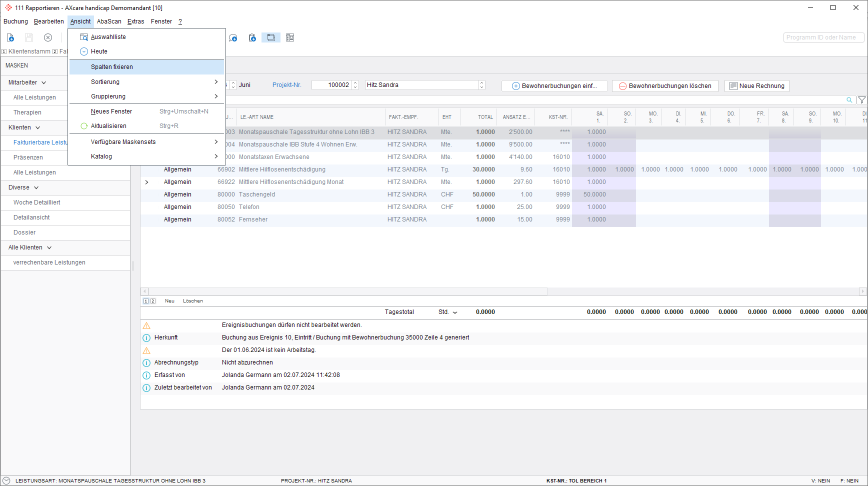
Task: Click the layout panel toolbar icon
Action: coord(290,37)
